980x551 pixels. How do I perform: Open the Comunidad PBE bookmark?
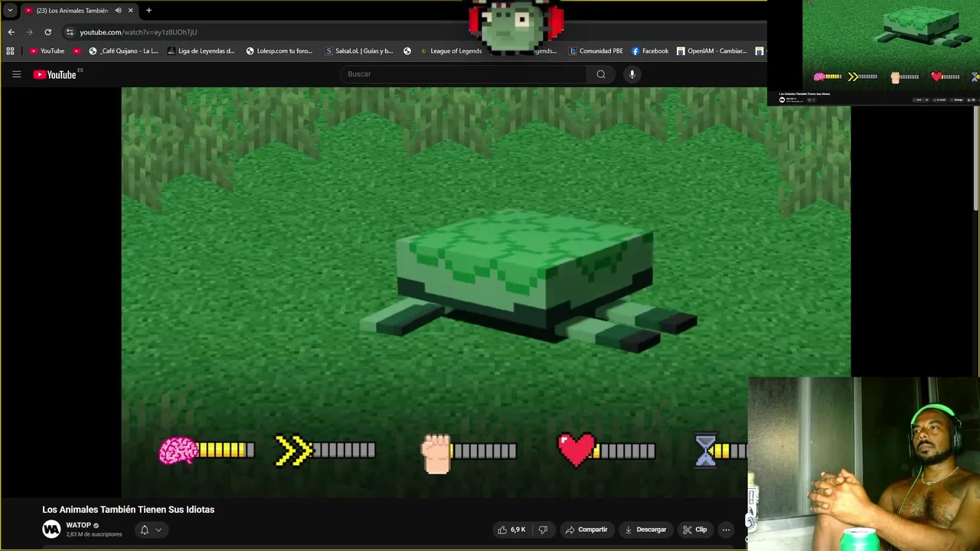tap(596, 51)
